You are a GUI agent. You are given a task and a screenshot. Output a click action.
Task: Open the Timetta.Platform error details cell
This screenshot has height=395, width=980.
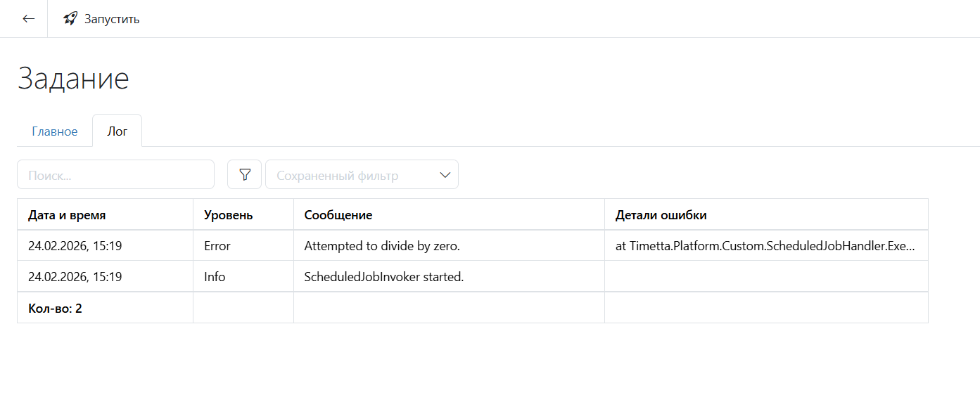click(x=765, y=246)
